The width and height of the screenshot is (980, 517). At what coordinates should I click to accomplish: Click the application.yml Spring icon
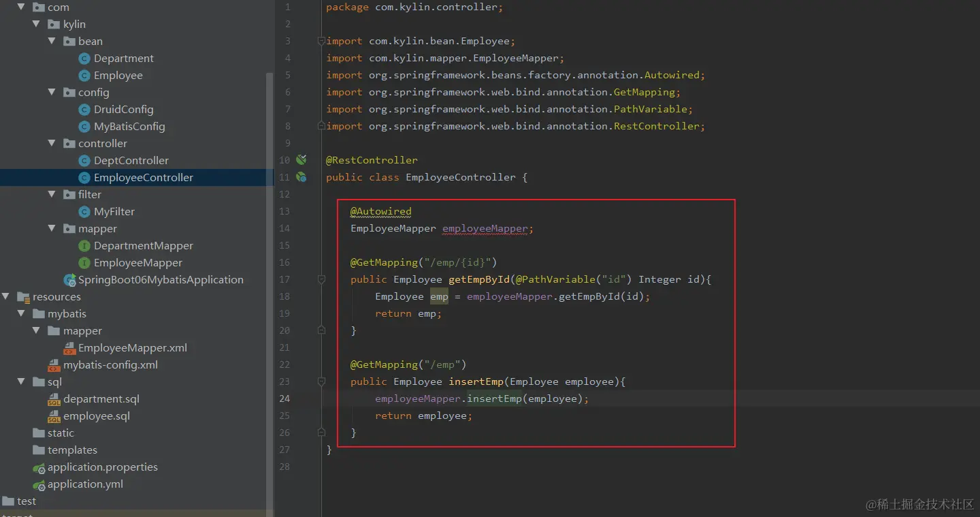click(39, 485)
